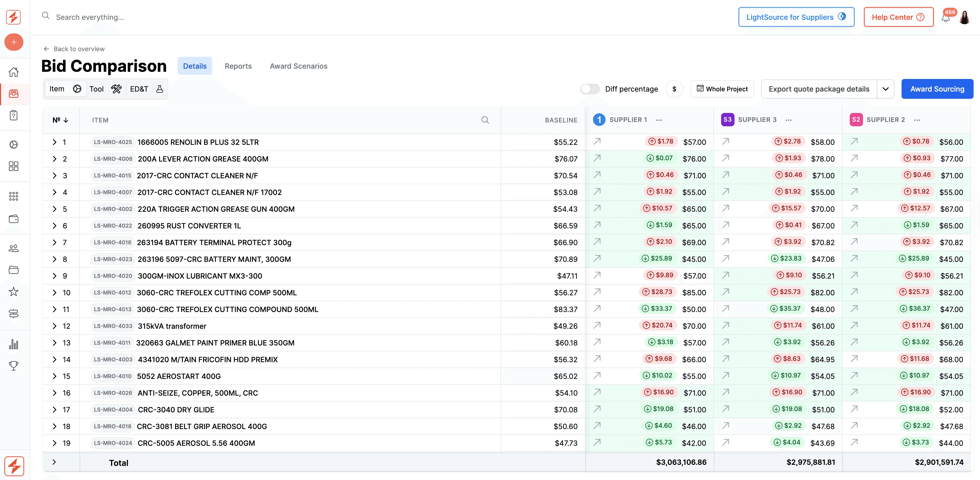The image size is (980, 480).
Task: Click the star favorites sidebar icon
Action: (14, 292)
